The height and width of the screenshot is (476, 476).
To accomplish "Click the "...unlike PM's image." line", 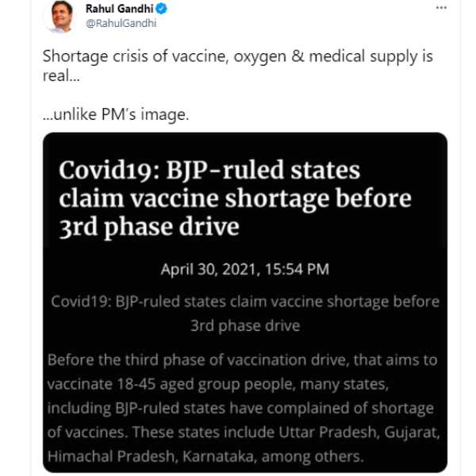I will [115, 114].
